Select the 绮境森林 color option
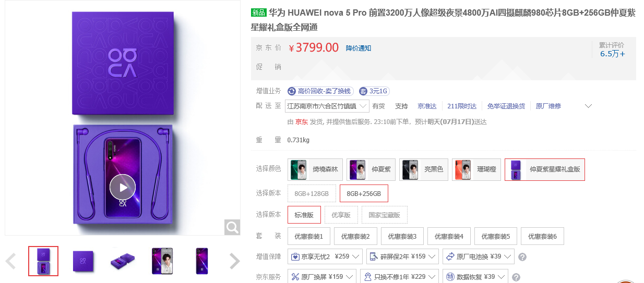The width and height of the screenshot is (644, 283). pos(315,169)
